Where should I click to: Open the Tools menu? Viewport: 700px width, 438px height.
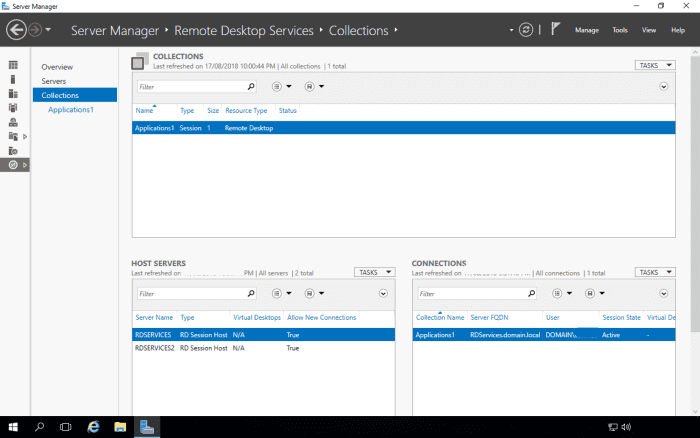(x=620, y=30)
